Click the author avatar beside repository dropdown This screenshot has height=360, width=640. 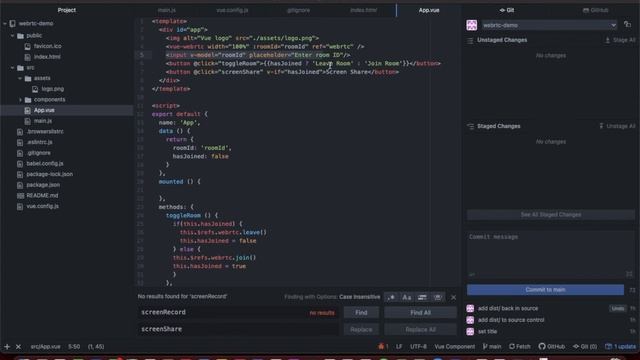(x=472, y=25)
